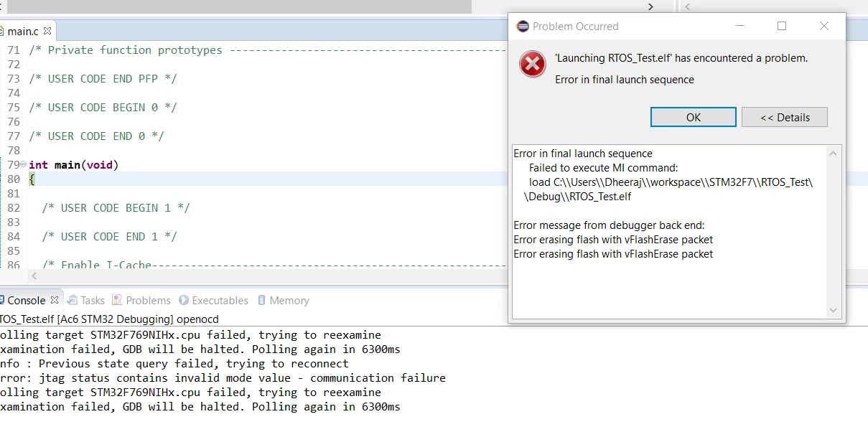Click the 'Enable I-Cache' comment line

pyautogui.click(x=274, y=265)
